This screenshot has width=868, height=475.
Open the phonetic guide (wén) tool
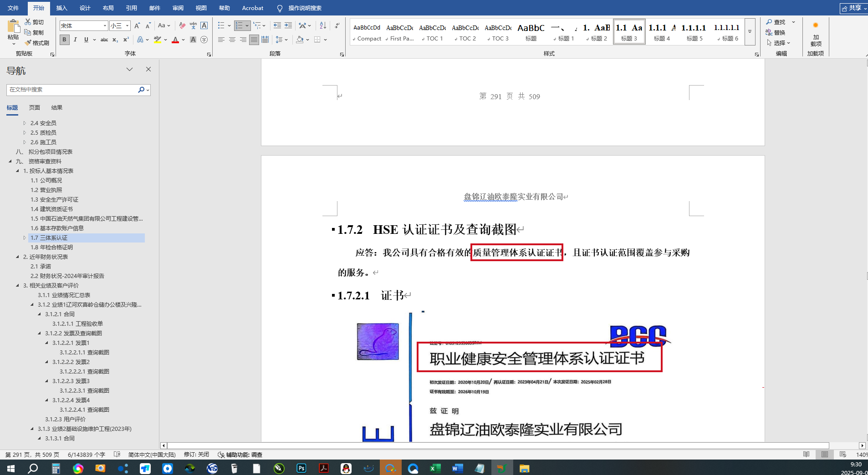193,26
